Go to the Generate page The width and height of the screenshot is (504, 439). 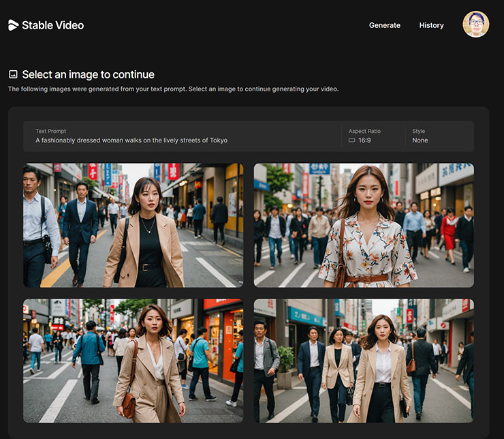[x=384, y=25]
